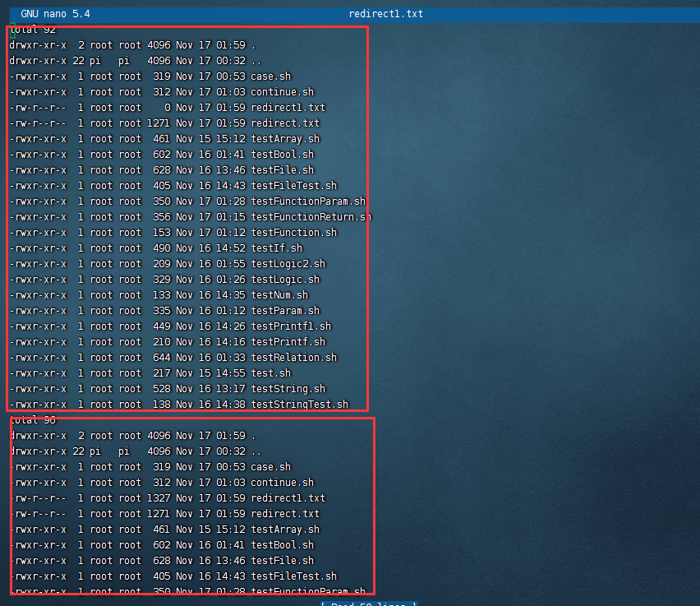Screen dimensions: 700x606
Task: Click redirect1.txt on the row with size 0
Action: 288,108
